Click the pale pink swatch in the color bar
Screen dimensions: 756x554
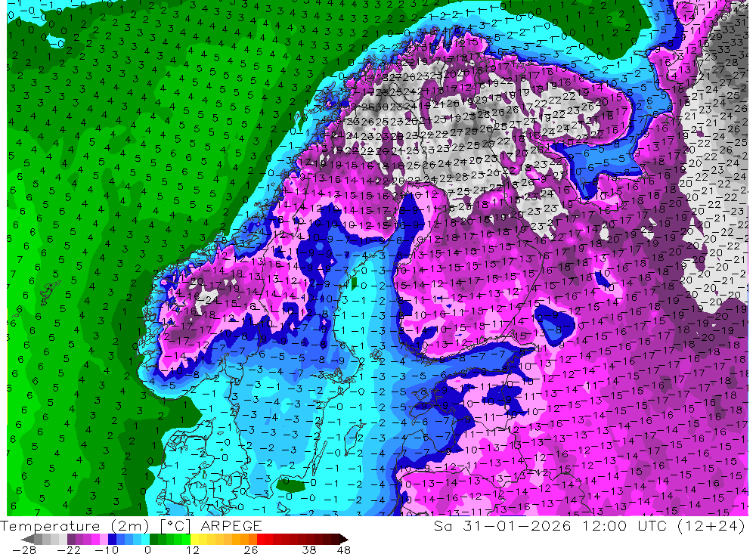coord(104,539)
